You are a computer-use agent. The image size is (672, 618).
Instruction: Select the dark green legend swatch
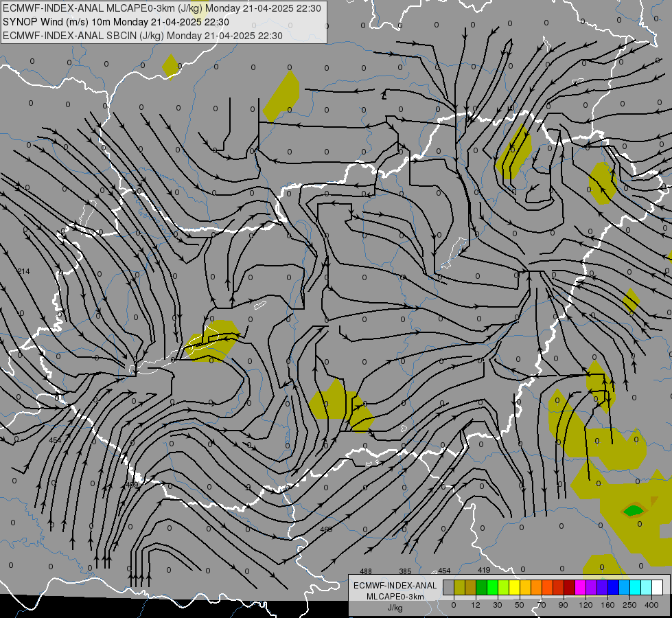[x=481, y=587]
